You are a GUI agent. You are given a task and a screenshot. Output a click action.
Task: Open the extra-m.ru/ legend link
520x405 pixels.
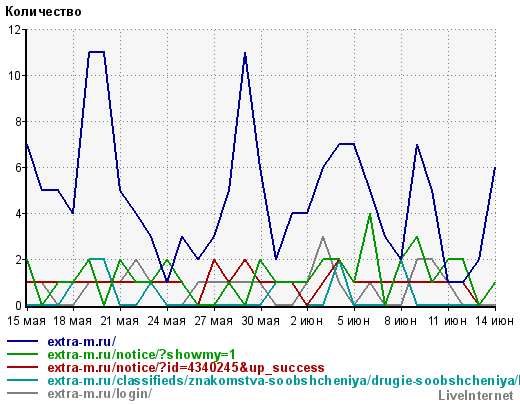click(82, 341)
